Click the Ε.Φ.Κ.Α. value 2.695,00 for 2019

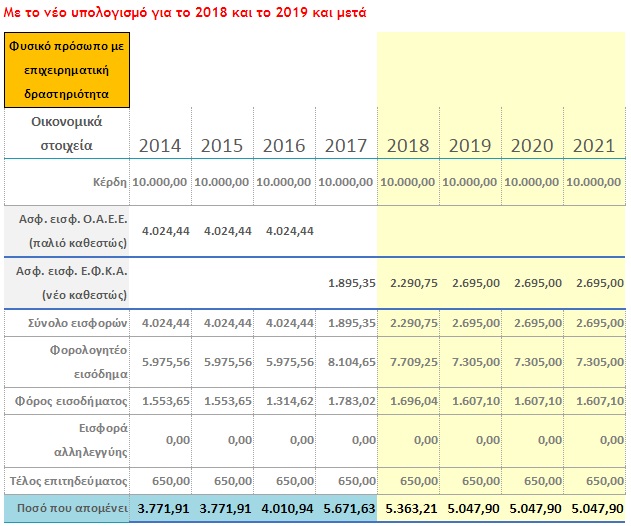click(x=476, y=283)
